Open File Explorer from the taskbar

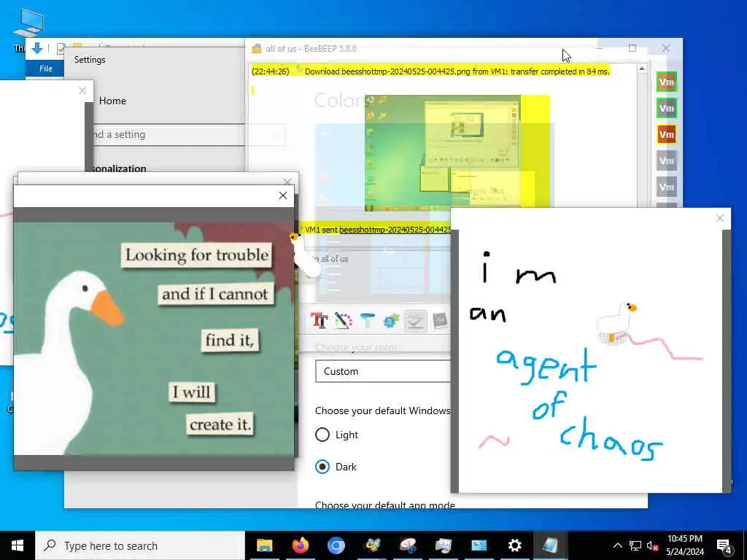(264, 545)
